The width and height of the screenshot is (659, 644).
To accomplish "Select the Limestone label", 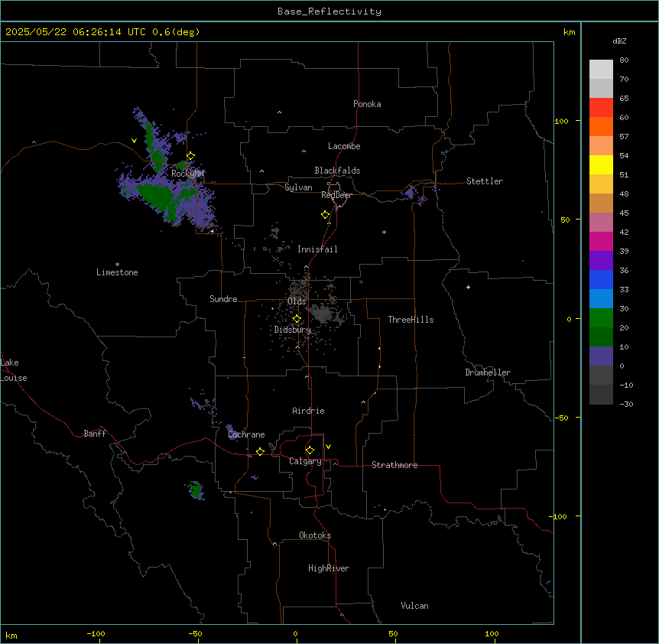I will pos(117,272).
